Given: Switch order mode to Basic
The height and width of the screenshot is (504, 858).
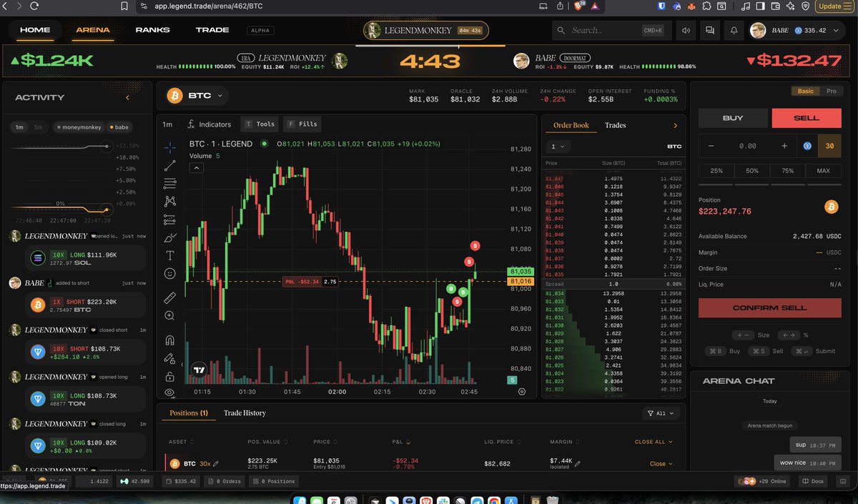Looking at the screenshot, I should point(805,92).
